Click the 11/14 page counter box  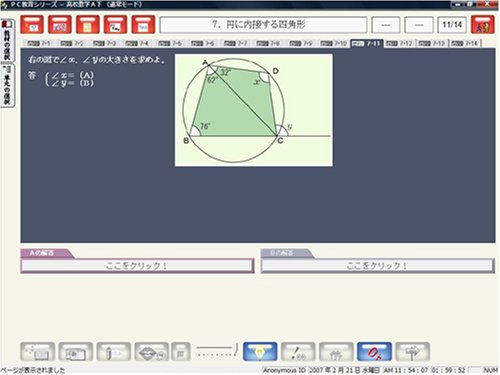coord(452,25)
